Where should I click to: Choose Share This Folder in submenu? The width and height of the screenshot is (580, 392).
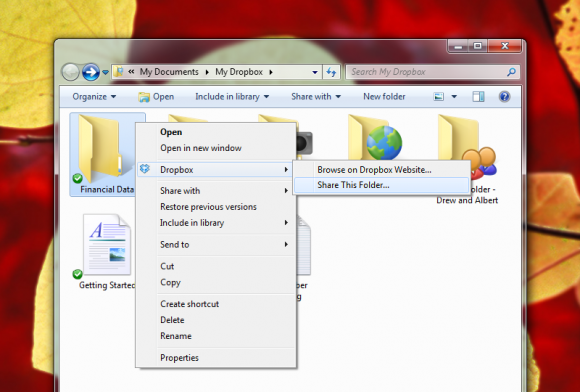(381, 185)
